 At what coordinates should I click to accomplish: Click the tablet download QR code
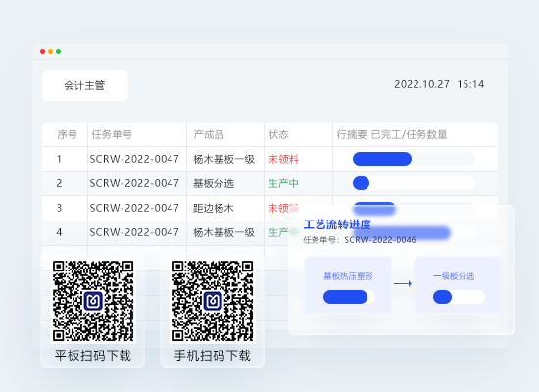point(93,301)
